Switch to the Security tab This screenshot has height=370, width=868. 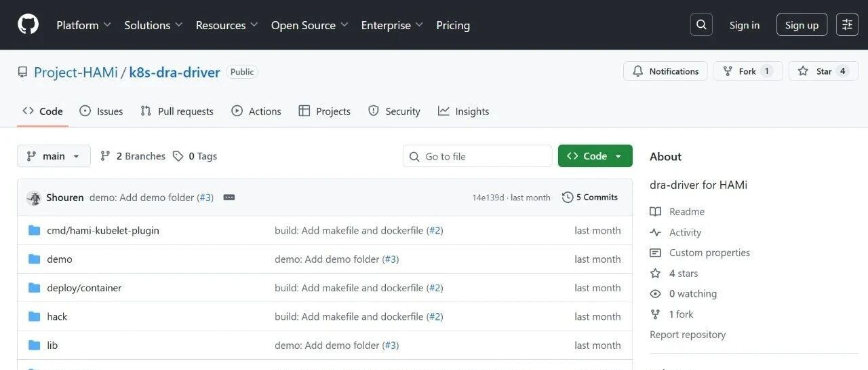pyautogui.click(x=394, y=111)
